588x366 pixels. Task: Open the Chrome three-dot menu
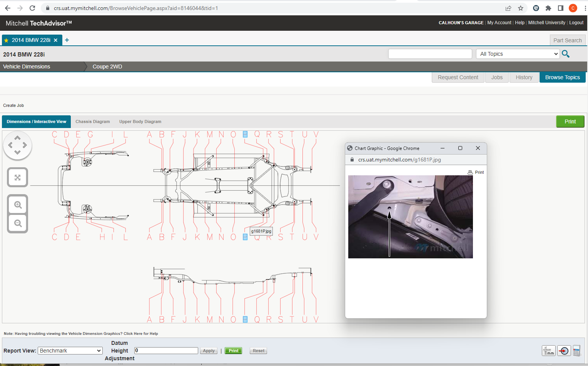pyautogui.click(x=585, y=8)
